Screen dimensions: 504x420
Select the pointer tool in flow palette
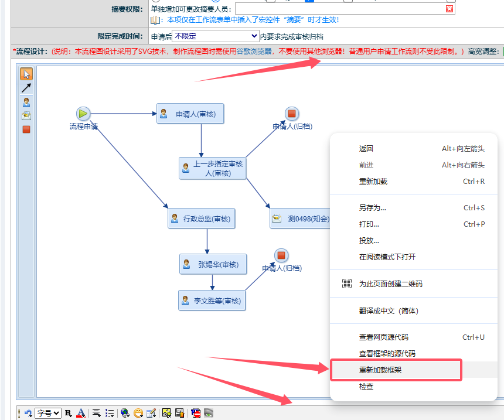(x=26, y=74)
